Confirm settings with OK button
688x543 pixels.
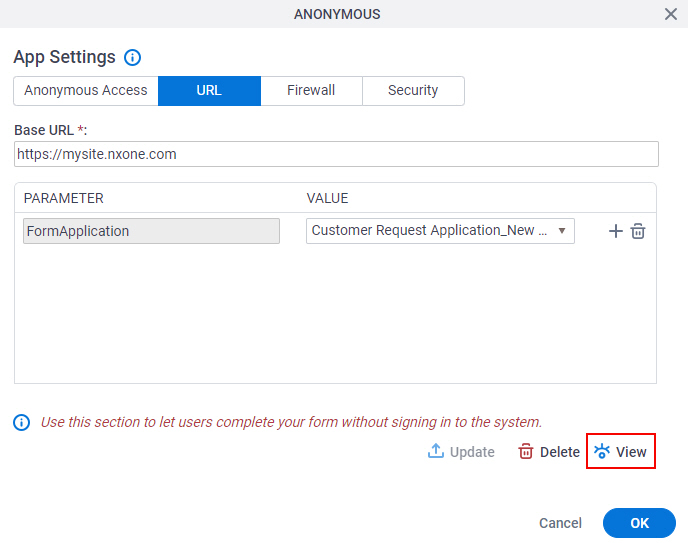639,523
